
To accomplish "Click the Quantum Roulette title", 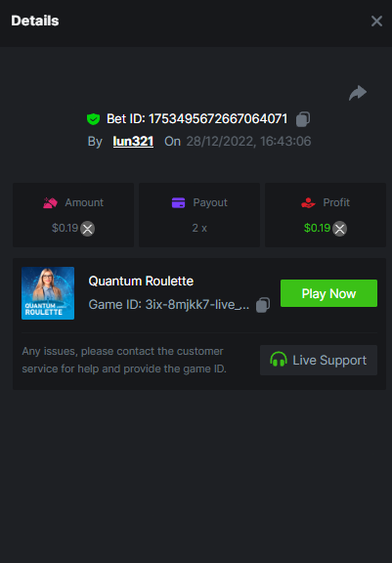I will click(141, 281).
